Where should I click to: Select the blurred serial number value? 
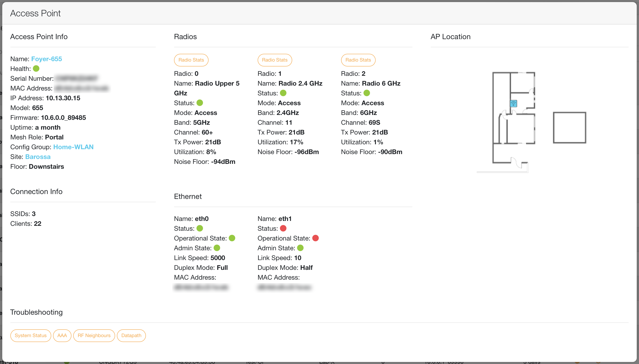(x=76, y=78)
